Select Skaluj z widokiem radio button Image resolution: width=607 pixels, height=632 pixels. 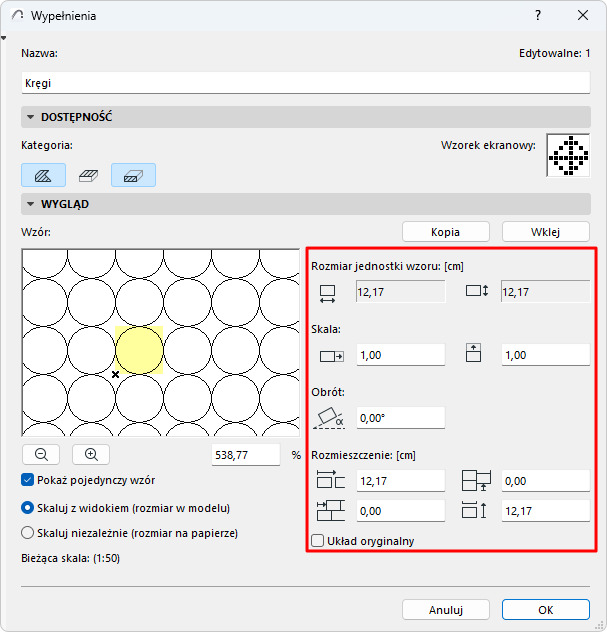coord(27,508)
